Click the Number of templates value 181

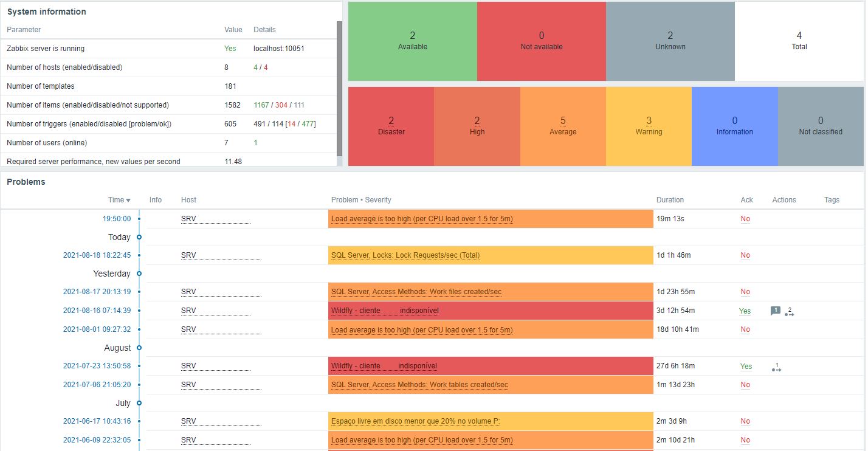(230, 86)
